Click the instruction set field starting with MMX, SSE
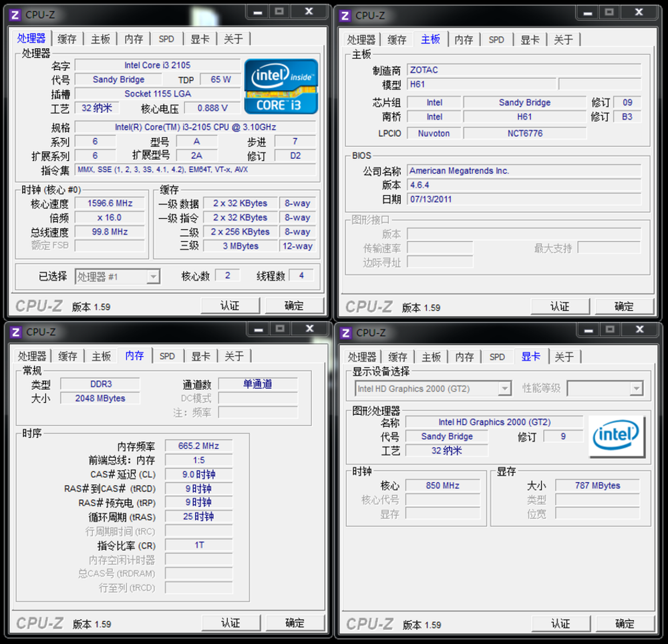The height and width of the screenshot is (644, 668). pos(196,170)
